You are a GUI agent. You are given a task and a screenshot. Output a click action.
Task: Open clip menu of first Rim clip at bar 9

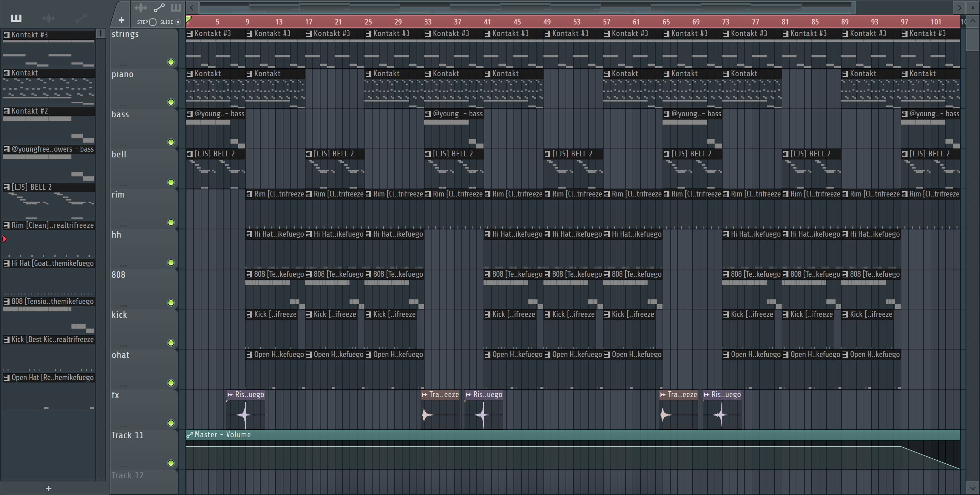(x=249, y=194)
